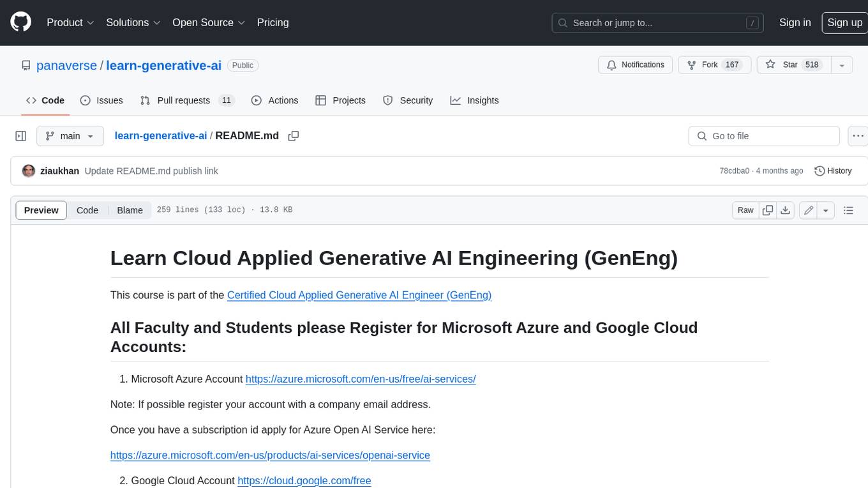Open learn-generative-ai breadcrumb link
The height and width of the screenshot is (488, 868).
pyautogui.click(x=161, y=136)
